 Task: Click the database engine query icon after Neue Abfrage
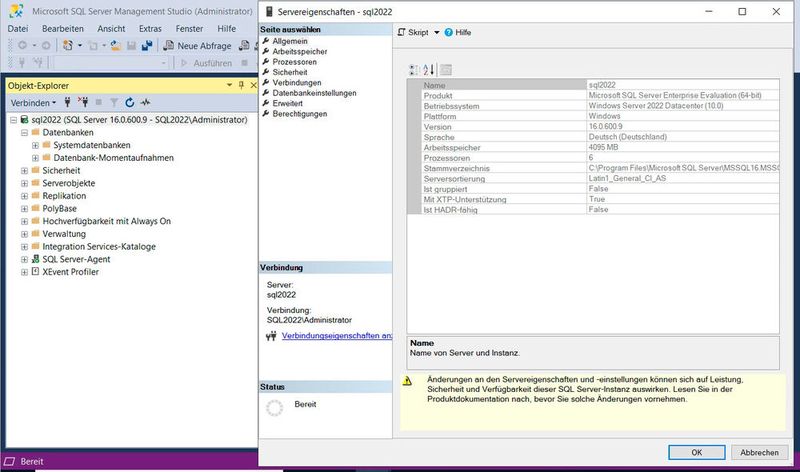coord(244,45)
